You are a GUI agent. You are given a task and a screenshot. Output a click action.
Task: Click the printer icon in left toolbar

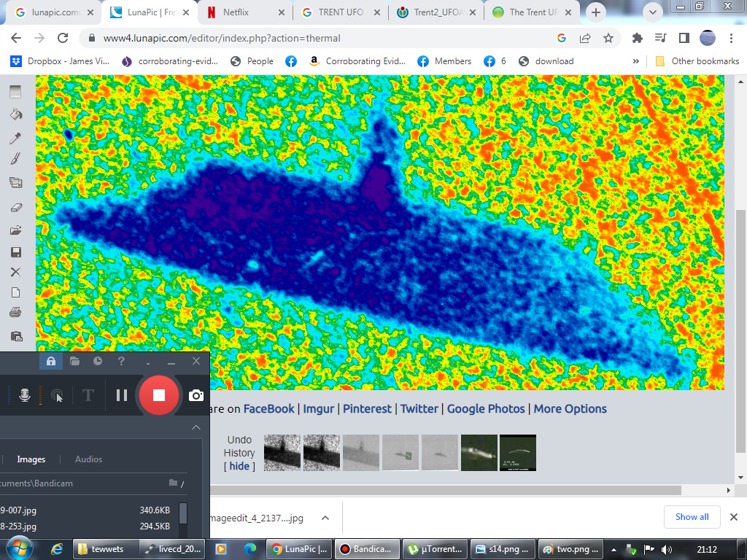tap(15, 313)
